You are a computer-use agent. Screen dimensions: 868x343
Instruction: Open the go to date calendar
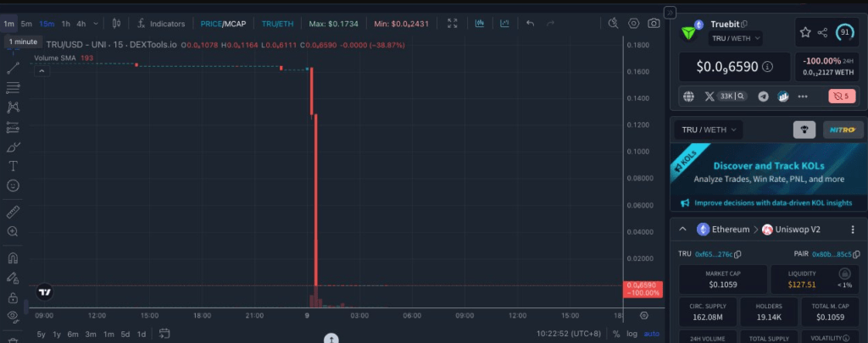click(164, 334)
